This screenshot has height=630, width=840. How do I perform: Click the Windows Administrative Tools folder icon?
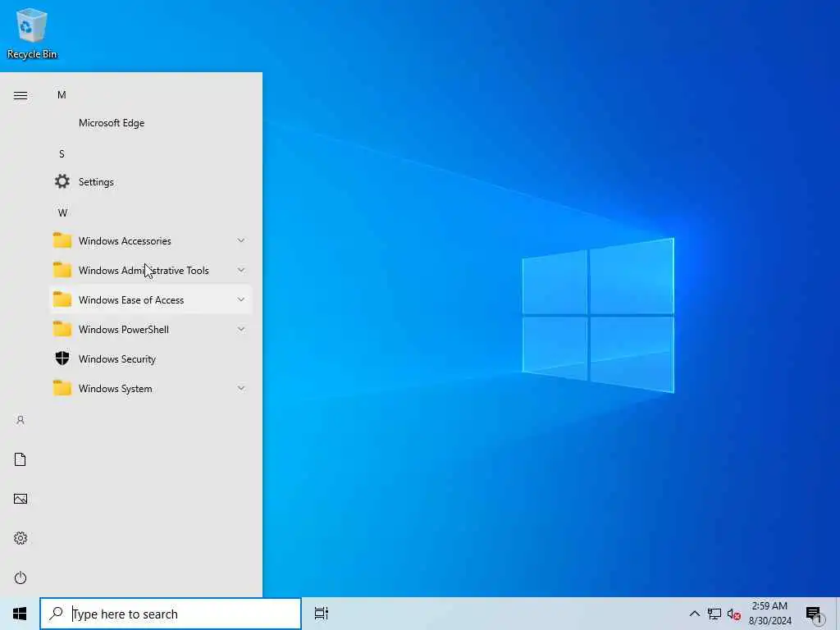(x=62, y=270)
